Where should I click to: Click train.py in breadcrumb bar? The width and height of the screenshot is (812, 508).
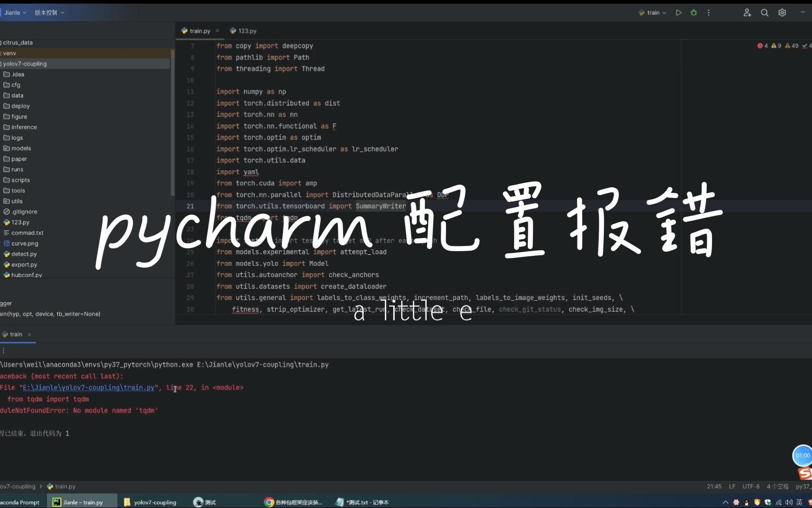coord(61,487)
